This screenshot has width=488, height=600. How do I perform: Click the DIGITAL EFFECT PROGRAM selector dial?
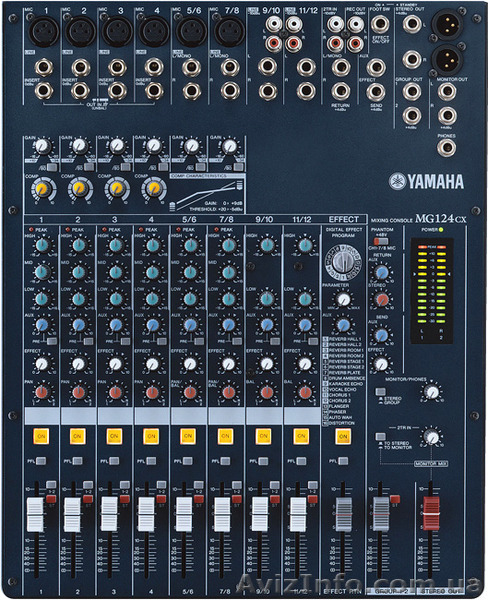tap(343, 262)
